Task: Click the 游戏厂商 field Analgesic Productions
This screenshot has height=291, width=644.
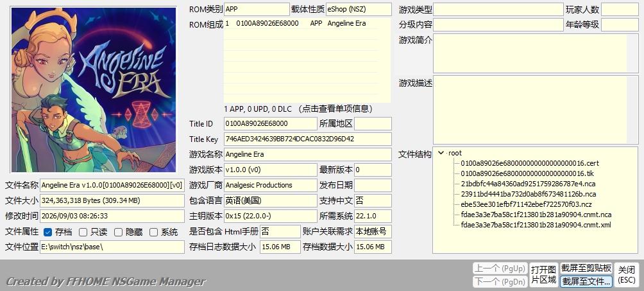Action: [270, 185]
